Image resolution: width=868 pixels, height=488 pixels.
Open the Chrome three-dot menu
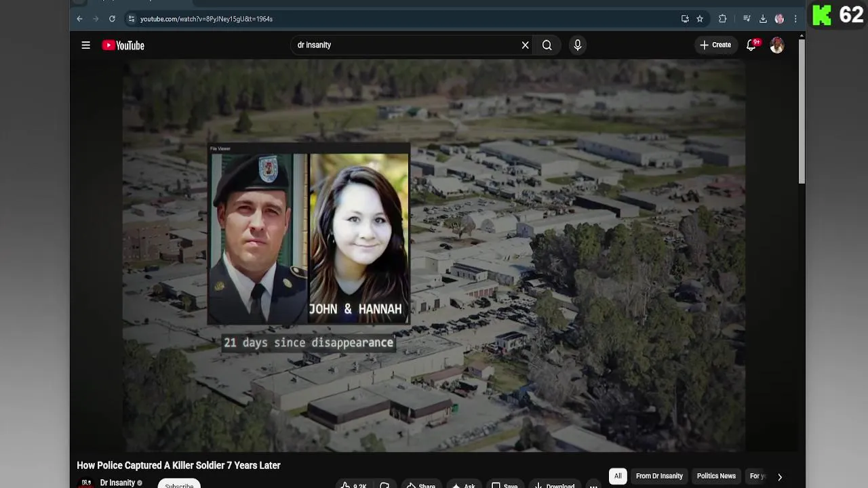click(x=795, y=19)
